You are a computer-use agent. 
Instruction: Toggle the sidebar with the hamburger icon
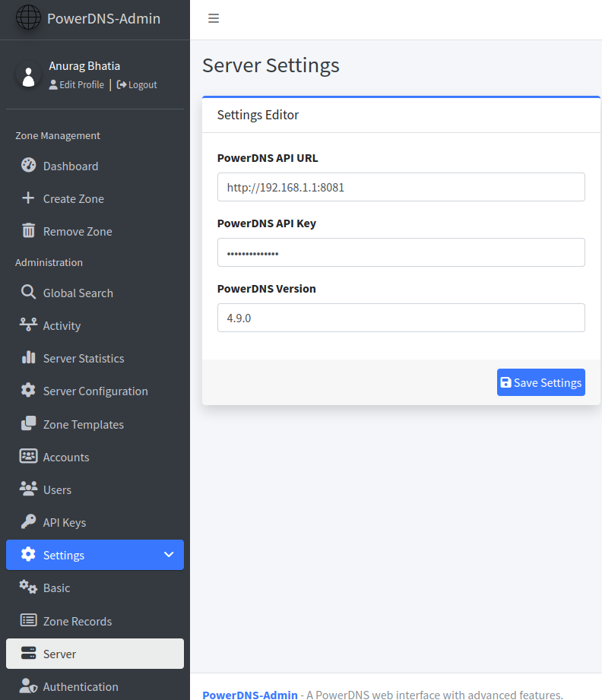[214, 18]
